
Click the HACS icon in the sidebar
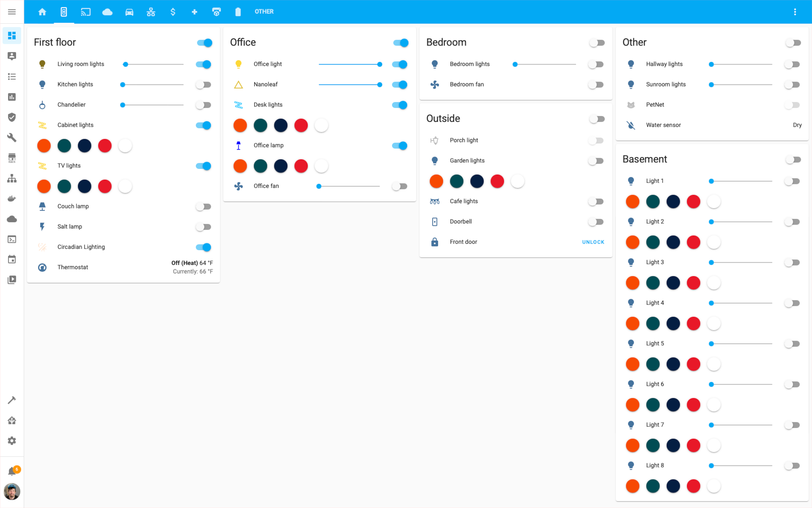[x=12, y=158]
